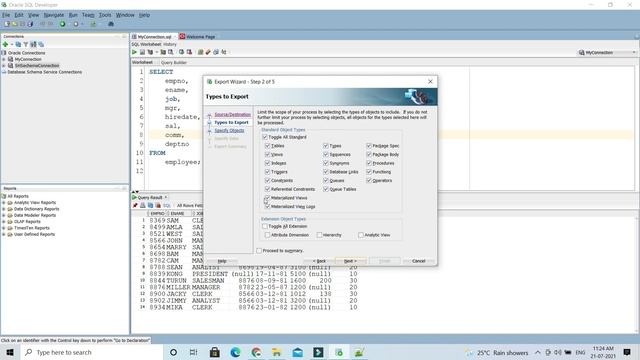Uncheck the Views checkbox
Screen dimensions: 640x360
(x=267, y=154)
